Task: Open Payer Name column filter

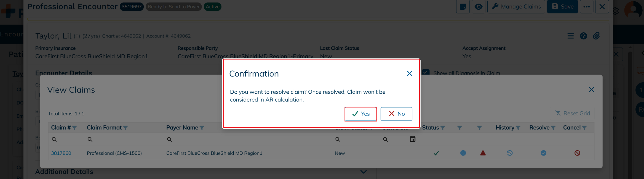Action: [x=202, y=128]
